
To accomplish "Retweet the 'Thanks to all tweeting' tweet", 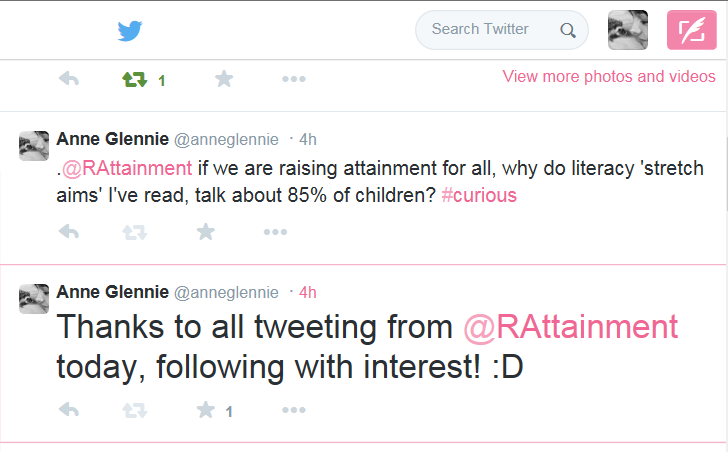I will [135, 410].
